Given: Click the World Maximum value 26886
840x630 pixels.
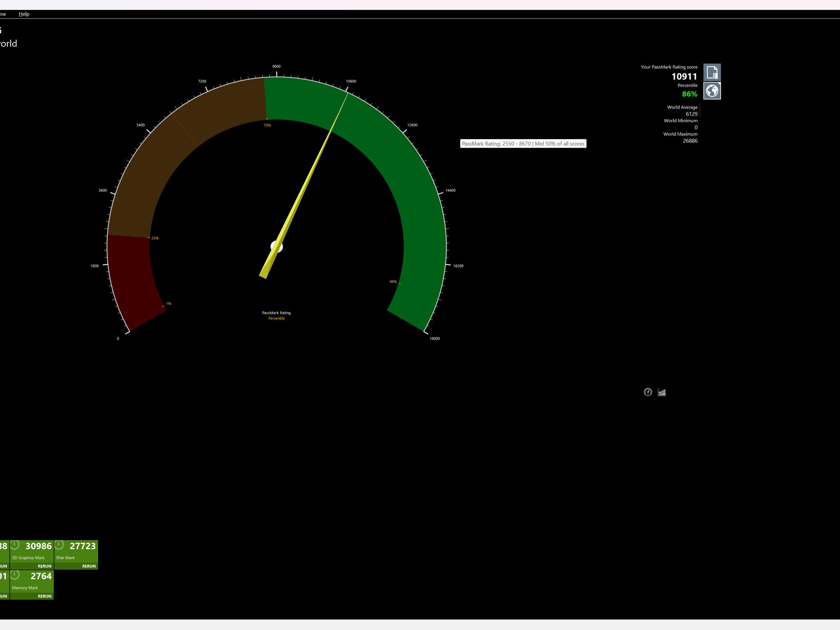Looking at the screenshot, I should (690, 141).
